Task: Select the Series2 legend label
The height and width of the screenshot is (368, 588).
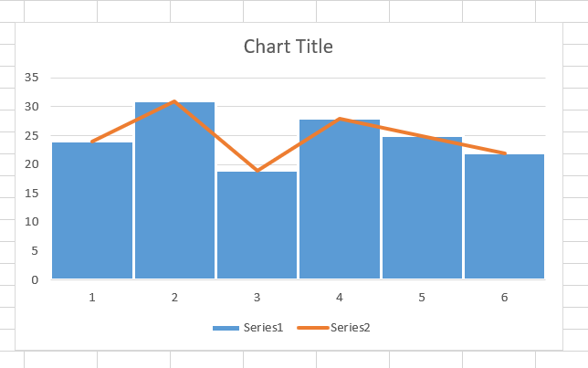Action: pyautogui.click(x=350, y=328)
